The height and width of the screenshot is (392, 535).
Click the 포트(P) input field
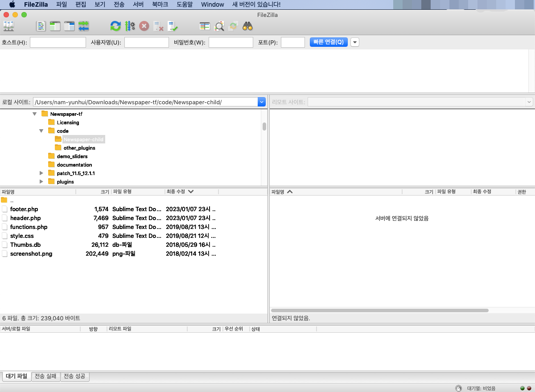pos(293,42)
